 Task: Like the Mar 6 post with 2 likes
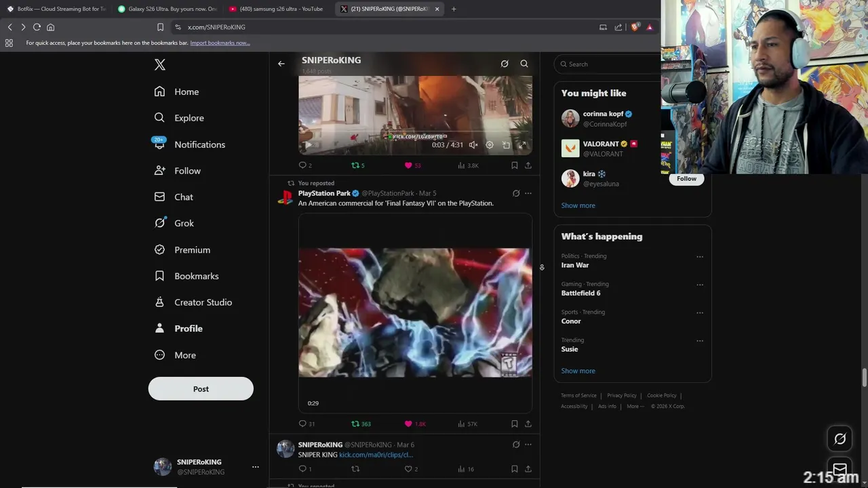411,469
